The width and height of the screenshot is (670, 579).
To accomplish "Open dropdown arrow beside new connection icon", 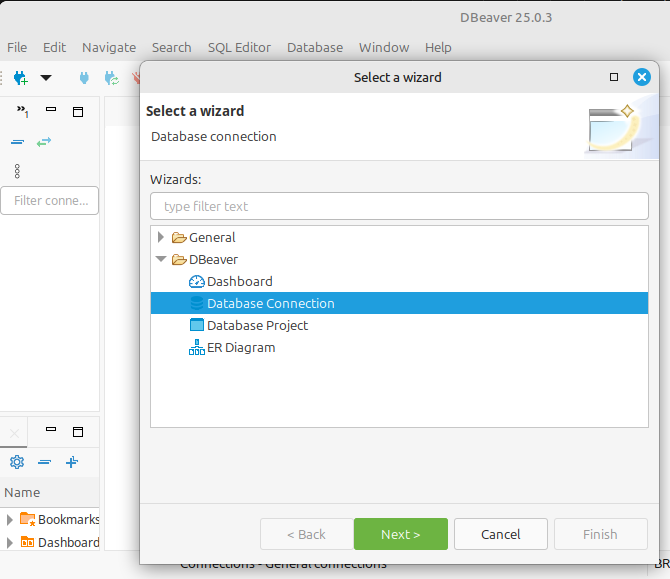I will (x=45, y=78).
